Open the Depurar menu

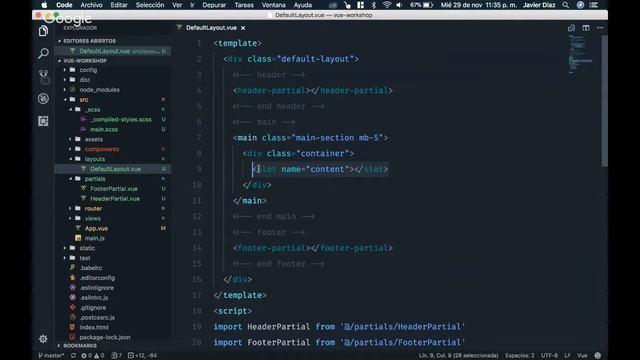[x=214, y=5]
